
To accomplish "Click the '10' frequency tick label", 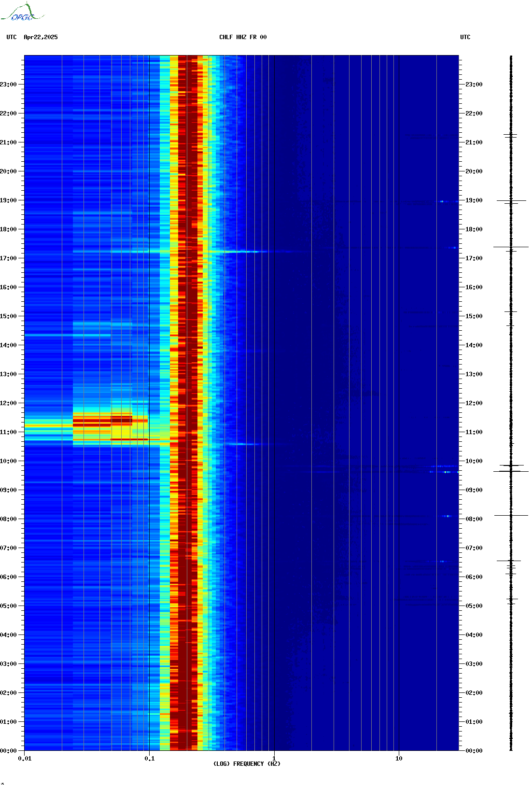I will coord(399,759).
